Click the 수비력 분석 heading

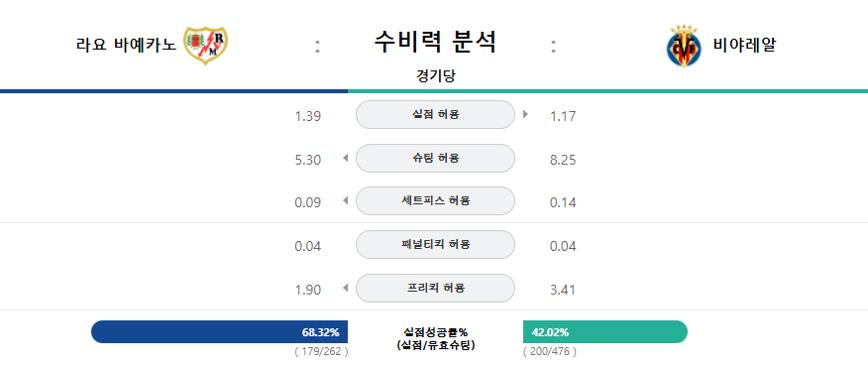(x=435, y=42)
